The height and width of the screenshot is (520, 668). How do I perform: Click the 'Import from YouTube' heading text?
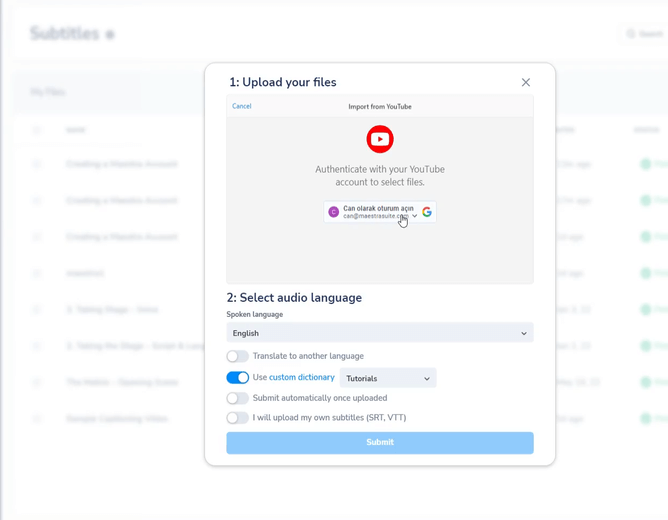(x=380, y=106)
